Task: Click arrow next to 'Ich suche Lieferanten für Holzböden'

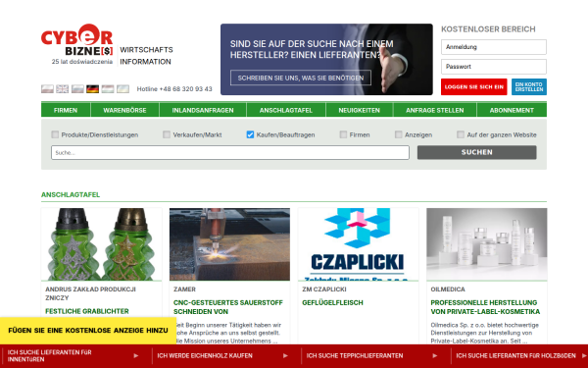Action: click(584, 355)
